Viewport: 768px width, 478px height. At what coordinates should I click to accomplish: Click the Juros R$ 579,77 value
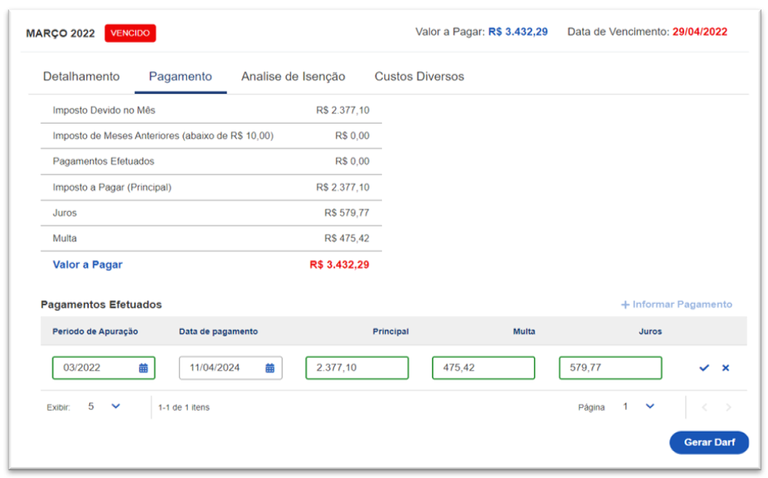click(347, 213)
